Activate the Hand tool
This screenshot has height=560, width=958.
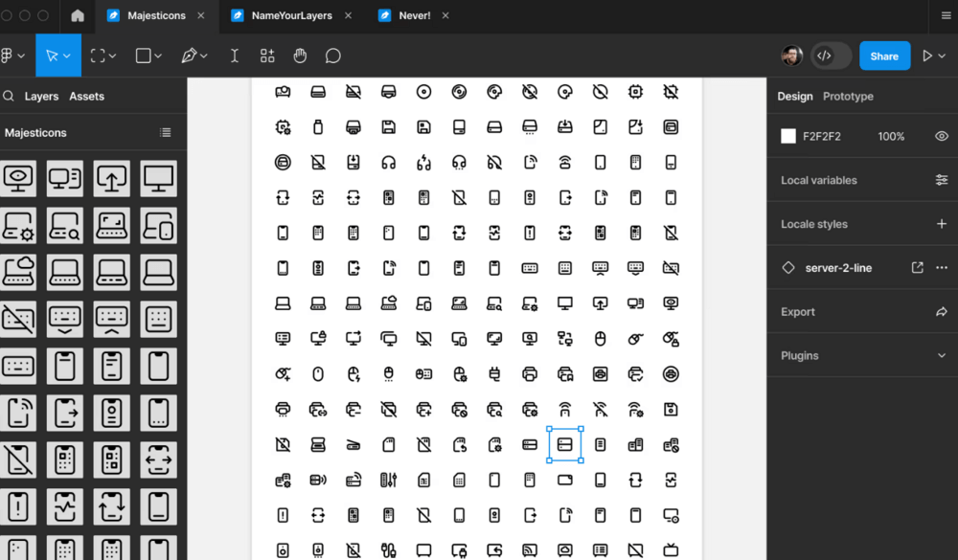[300, 56]
